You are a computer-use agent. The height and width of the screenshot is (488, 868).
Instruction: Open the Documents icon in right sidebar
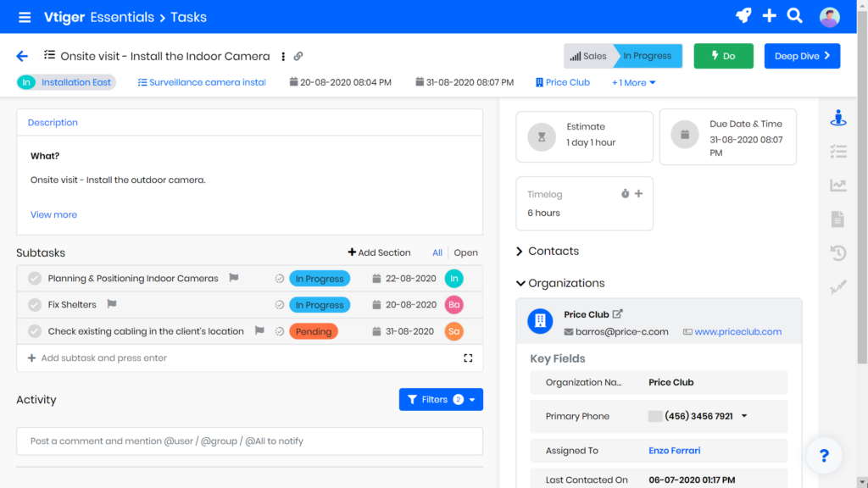point(838,219)
